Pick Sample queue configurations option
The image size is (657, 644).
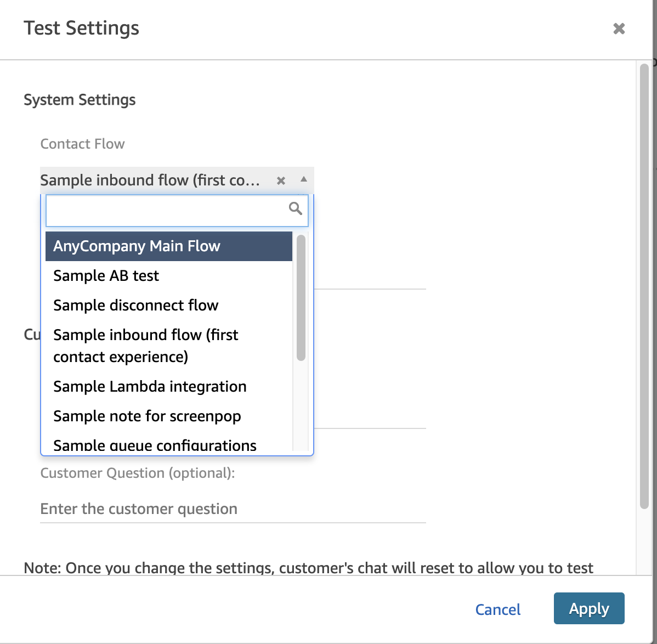point(168,444)
